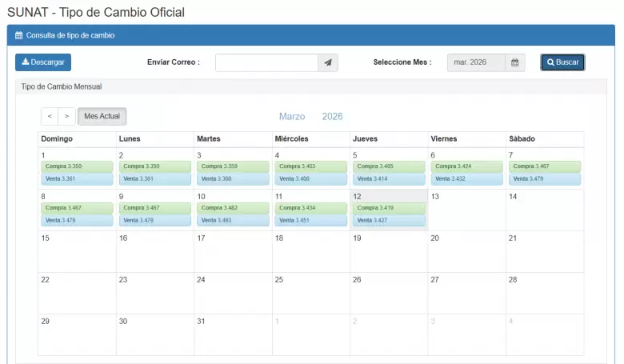Click the day 25 calendar cell
624x364 pixels.
310,293
